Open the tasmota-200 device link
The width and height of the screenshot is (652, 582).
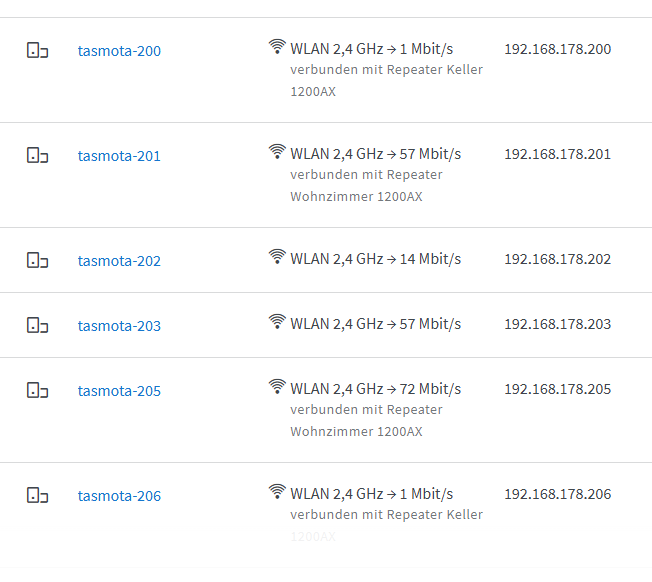[x=119, y=51]
